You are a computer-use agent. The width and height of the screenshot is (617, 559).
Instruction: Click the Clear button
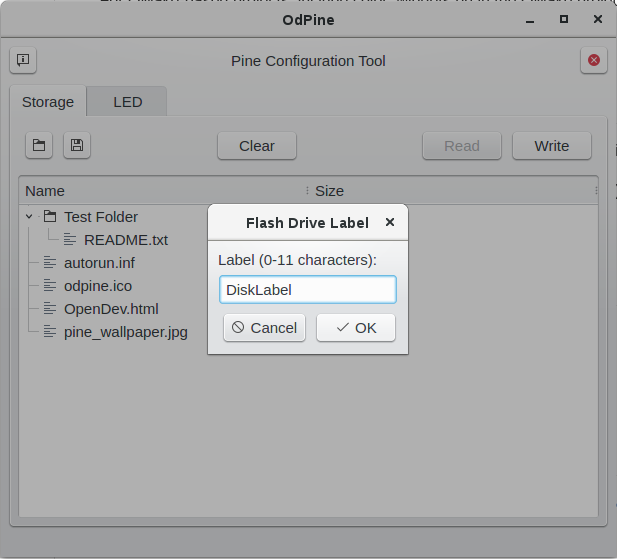257,146
